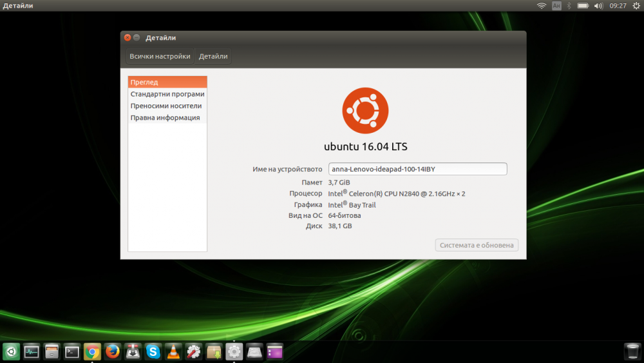Click the Детайли title in top panel
This screenshot has height=363, width=644.
point(17,6)
